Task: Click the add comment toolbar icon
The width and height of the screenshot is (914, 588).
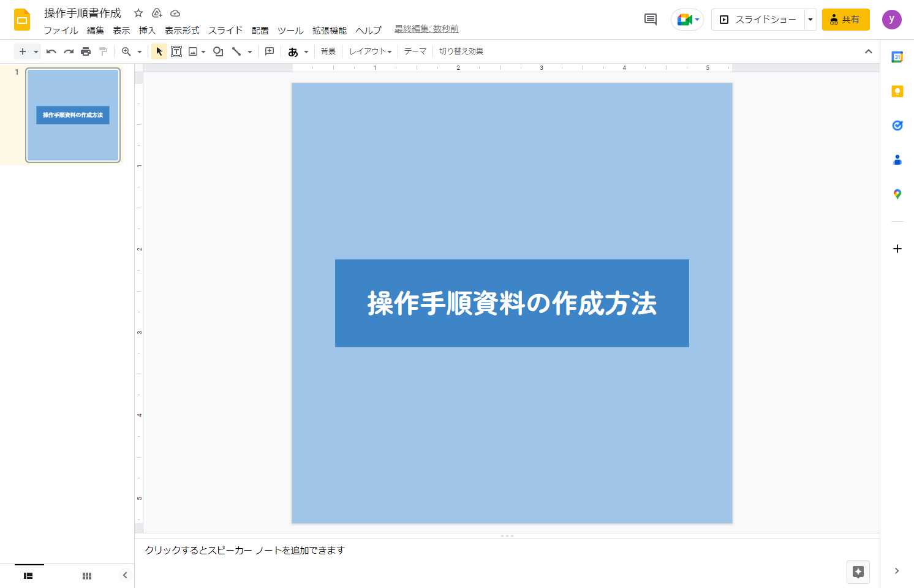Action: pyautogui.click(x=270, y=51)
